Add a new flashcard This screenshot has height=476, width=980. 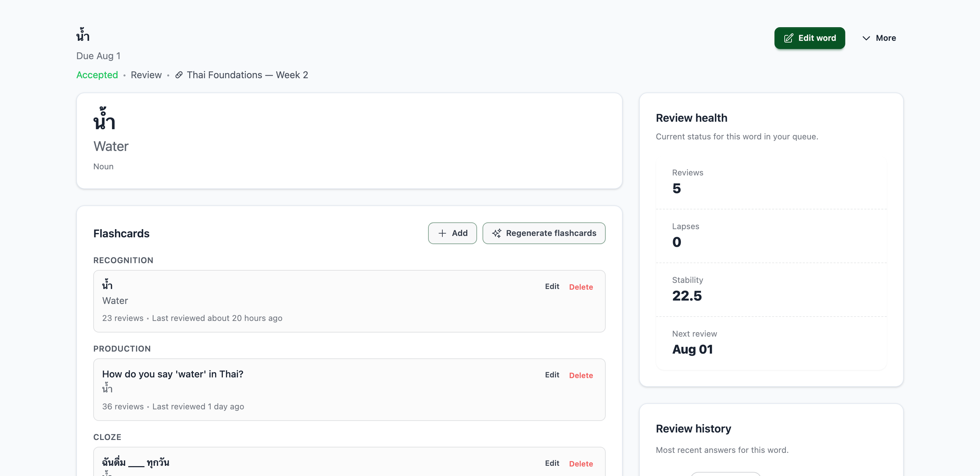point(452,233)
